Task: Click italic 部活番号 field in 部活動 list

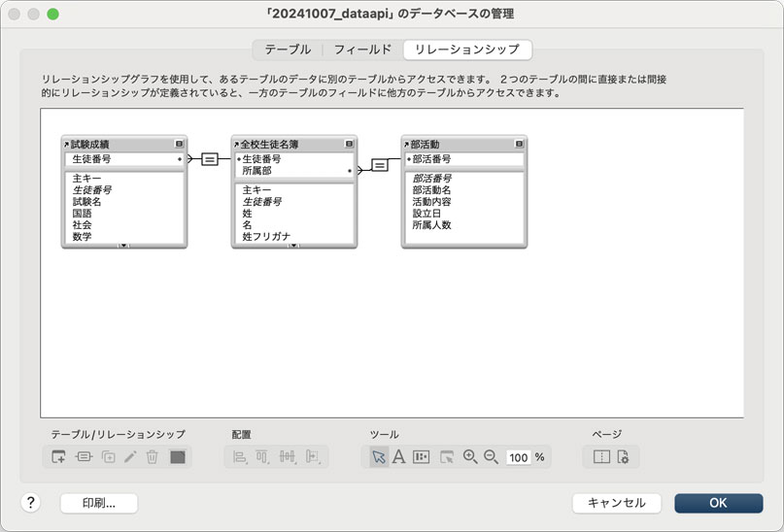Action: tap(432, 179)
